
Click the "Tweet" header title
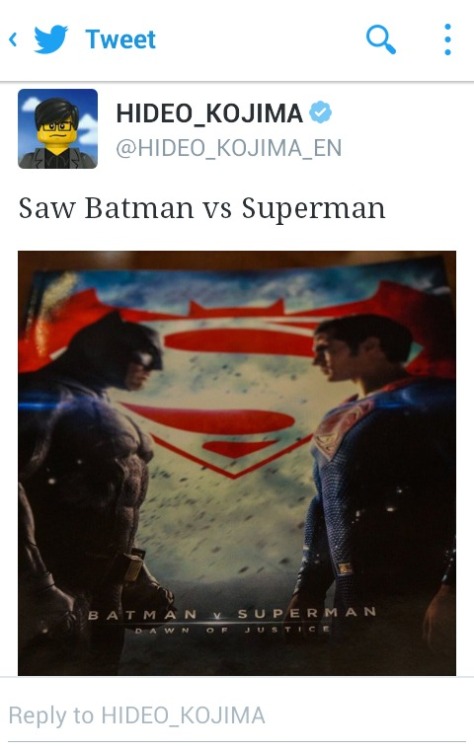click(121, 39)
